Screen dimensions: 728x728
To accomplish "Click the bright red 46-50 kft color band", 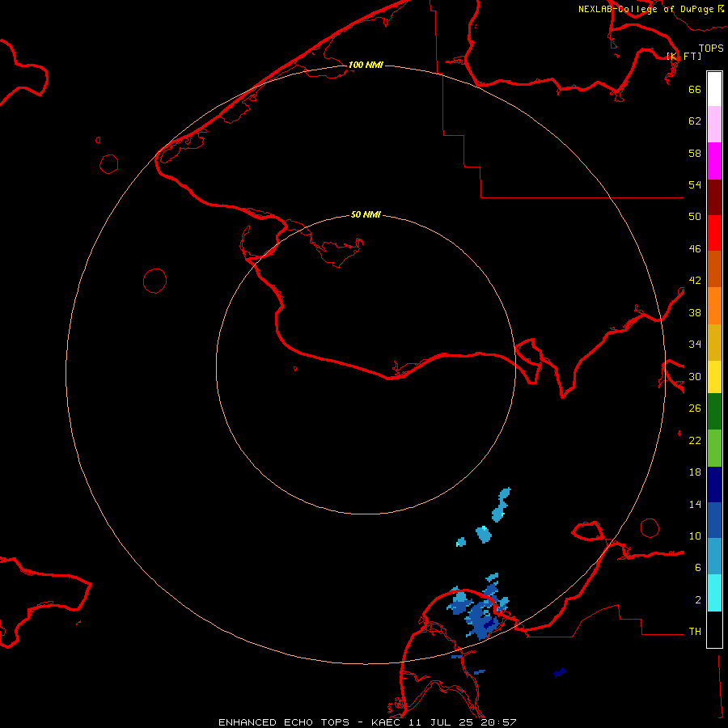I will click(x=714, y=233).
